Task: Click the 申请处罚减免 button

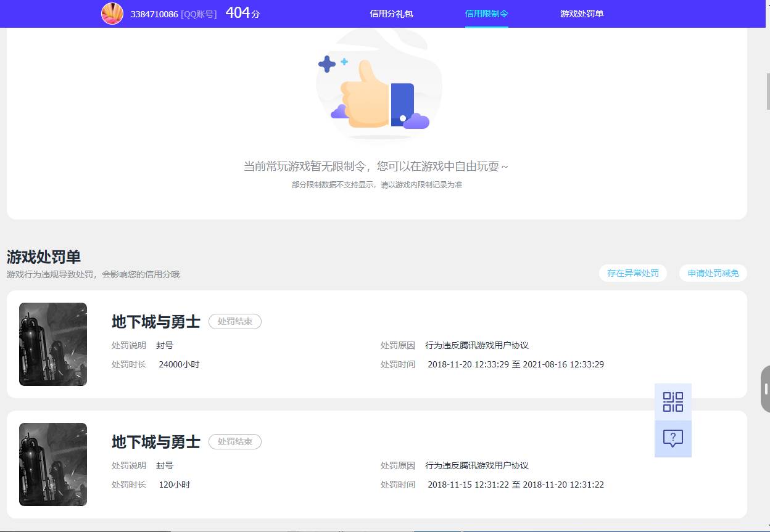Action: (713, 273)
